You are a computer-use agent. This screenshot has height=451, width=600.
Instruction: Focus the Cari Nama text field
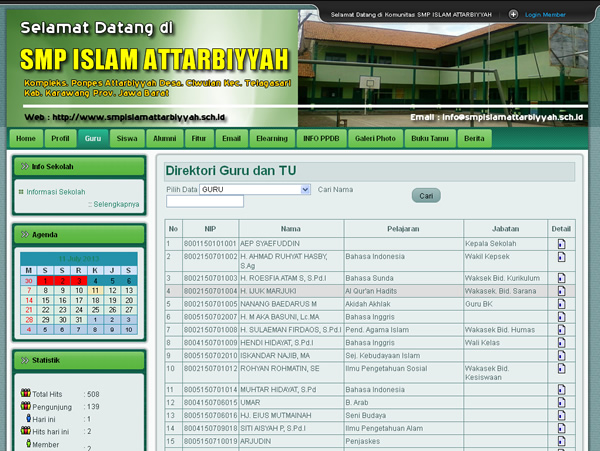click(204, 201)
